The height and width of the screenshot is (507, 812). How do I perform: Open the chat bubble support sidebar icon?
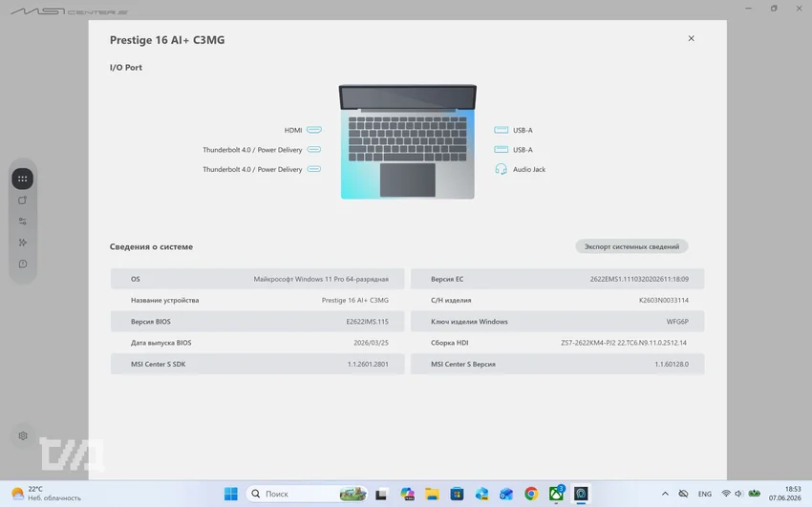[22, 264]
